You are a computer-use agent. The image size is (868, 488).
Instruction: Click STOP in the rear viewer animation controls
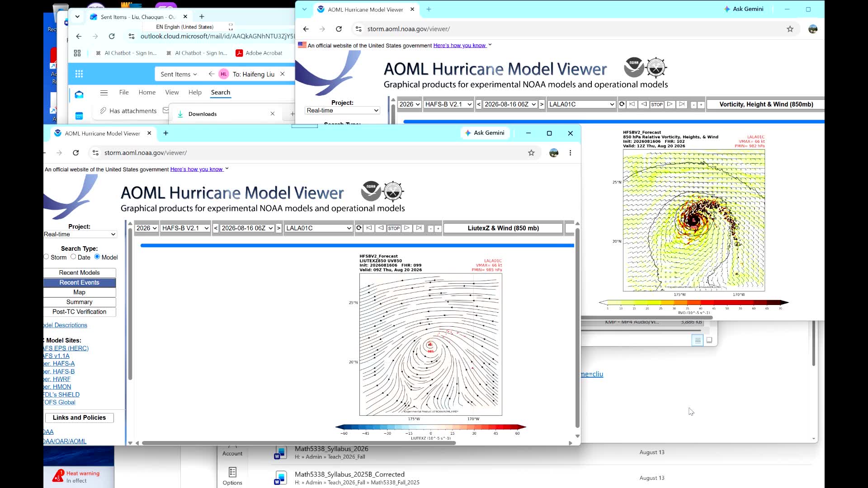(657, 105)
